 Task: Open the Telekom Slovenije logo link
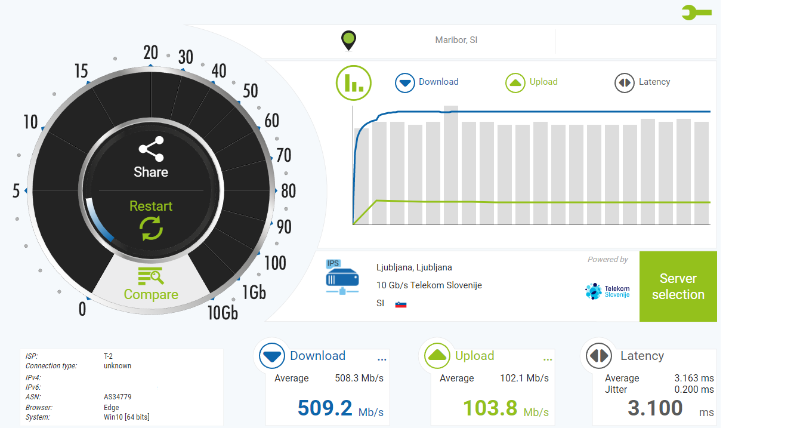607,291
